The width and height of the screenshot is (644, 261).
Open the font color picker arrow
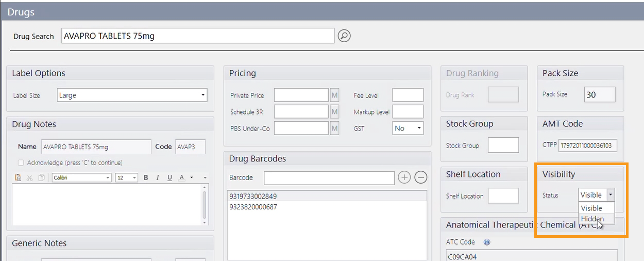click(x=192, y=177)
